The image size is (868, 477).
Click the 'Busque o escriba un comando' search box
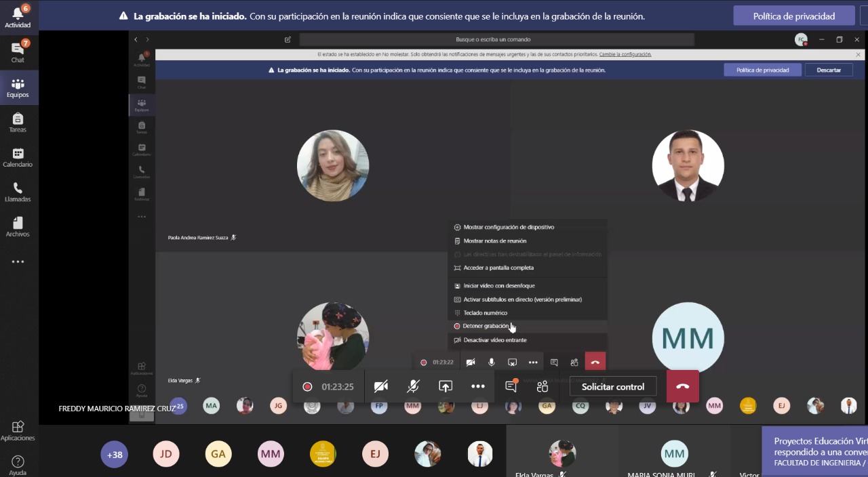[497, 39]
